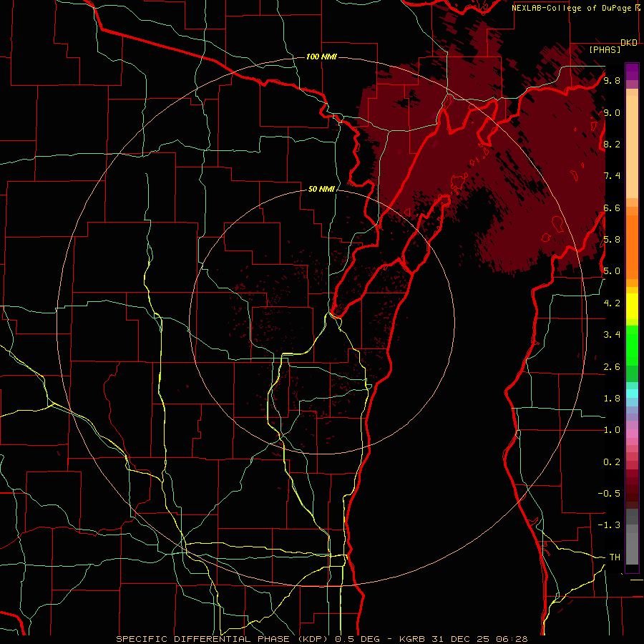The height and width of the screenshot is (644, 644).
Task: Click the 7.4 legend value label
Action: pyautogui.click(x=612, y=176)
